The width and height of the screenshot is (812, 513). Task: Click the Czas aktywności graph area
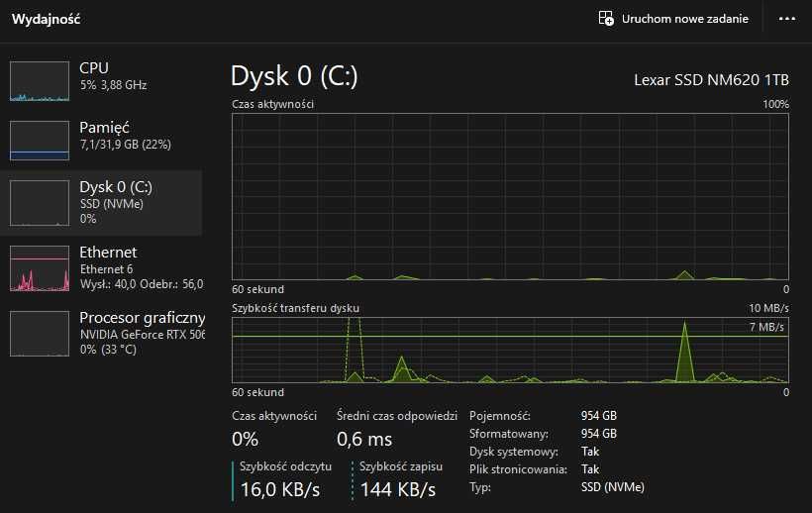[x=510, y=197]
